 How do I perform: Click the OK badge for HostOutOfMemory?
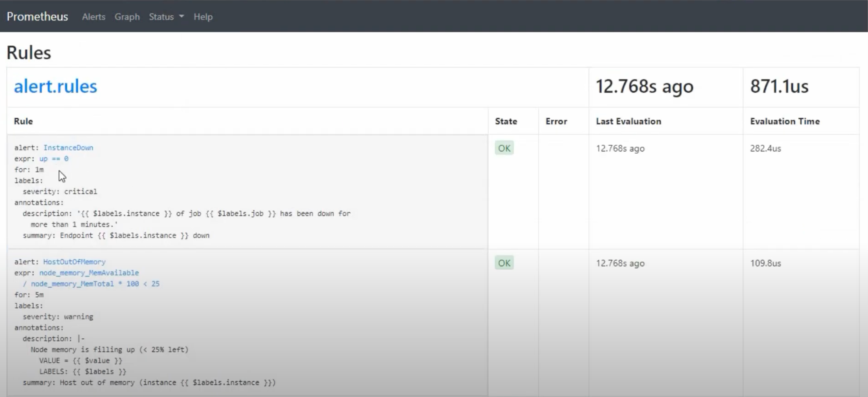[x=504, y=263]
